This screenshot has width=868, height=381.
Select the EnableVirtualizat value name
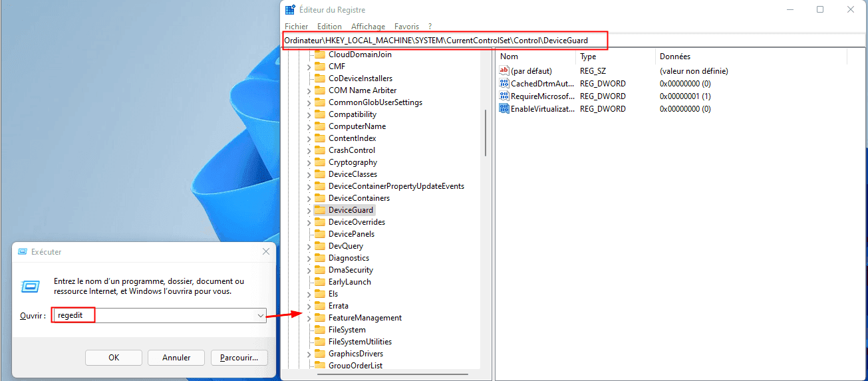tap(542, 108)
